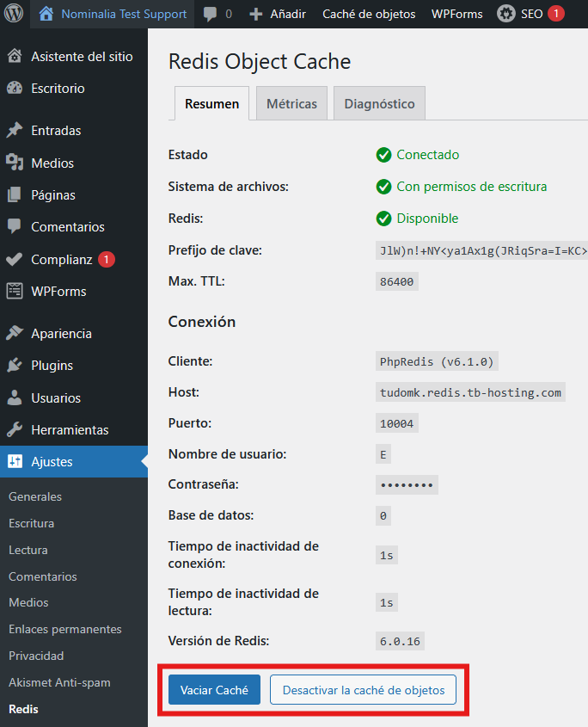Click the plus icon next to Añadir
Screen dimensions: 588x727
[256, 15]
